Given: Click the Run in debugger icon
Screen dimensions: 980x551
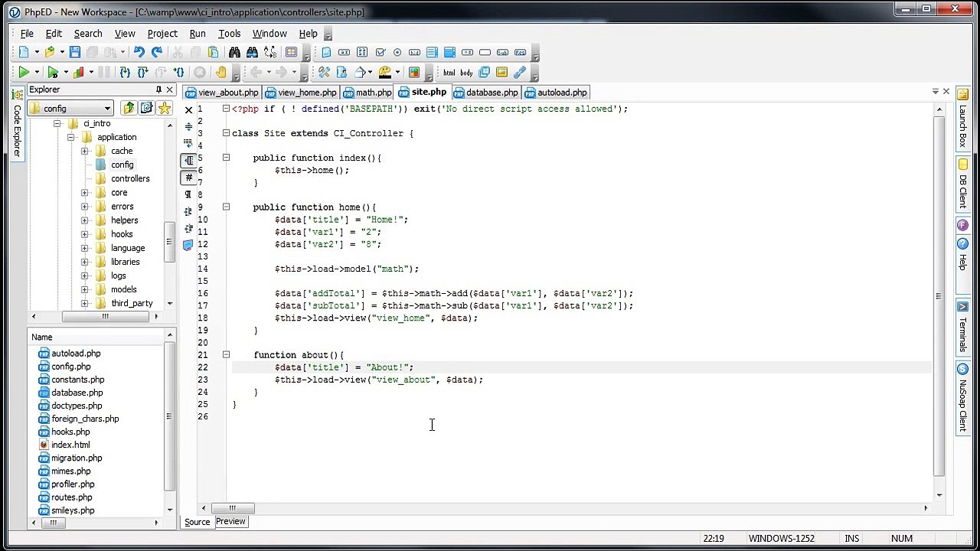Looking at the screenshot, I should pyautogui.click(x=53, y=72).
